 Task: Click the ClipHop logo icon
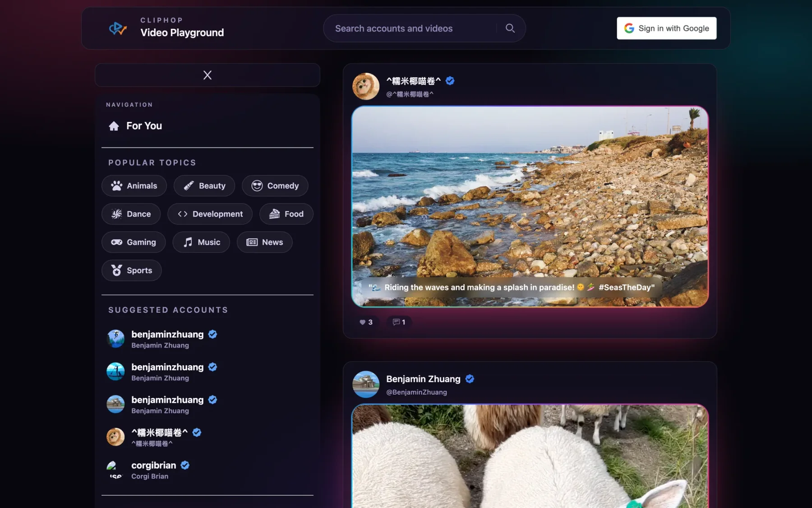coord(118,28)
